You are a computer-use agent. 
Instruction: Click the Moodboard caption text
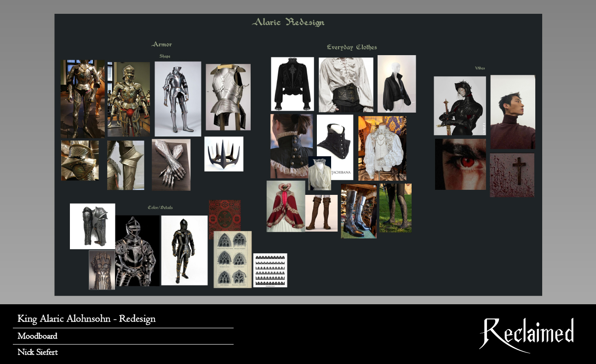(38, 336)
